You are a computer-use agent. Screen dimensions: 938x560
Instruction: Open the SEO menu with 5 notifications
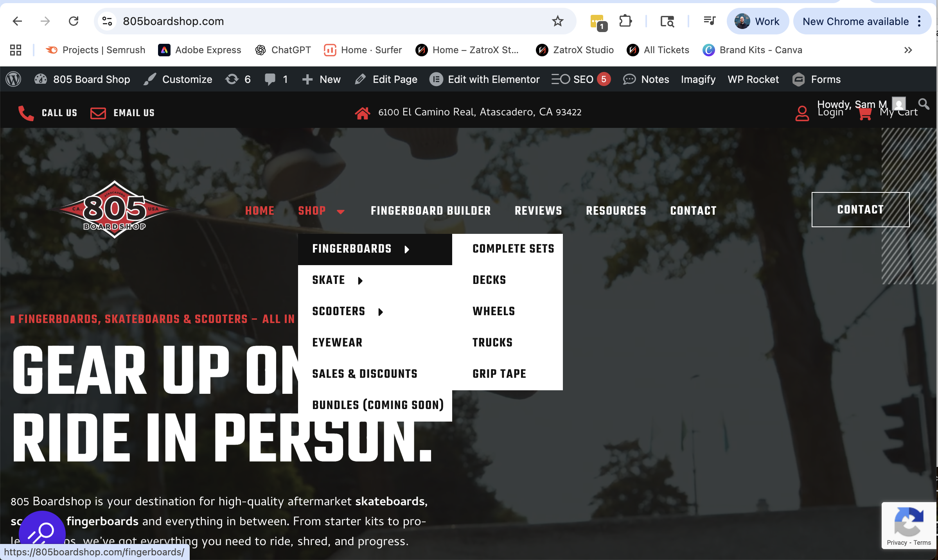coord(581,79)
